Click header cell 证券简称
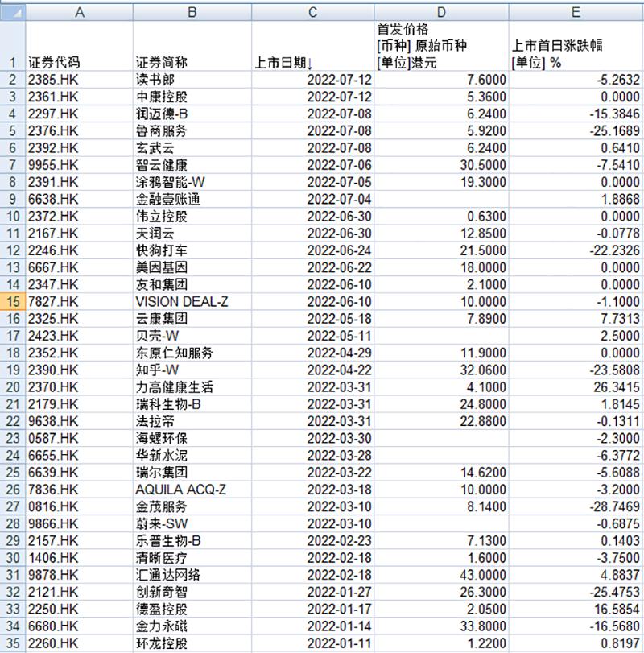644x653 pixels. (x=192, y=46)
